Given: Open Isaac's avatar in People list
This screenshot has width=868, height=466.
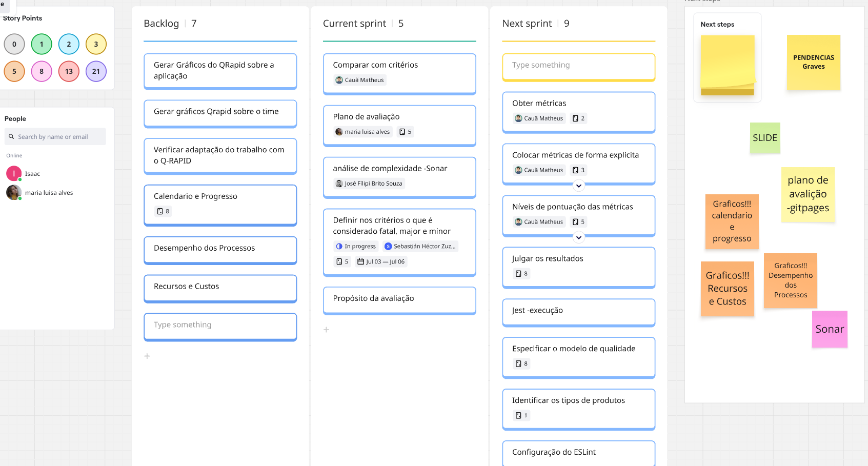Looking at the screenshot, I should pyautogui.click(x=14, y=174).
